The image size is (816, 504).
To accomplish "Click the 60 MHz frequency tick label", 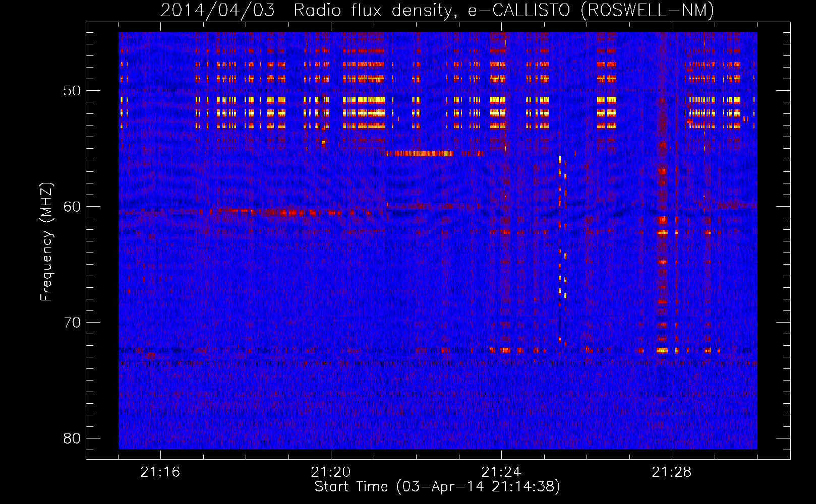I will tap(72, 207).
